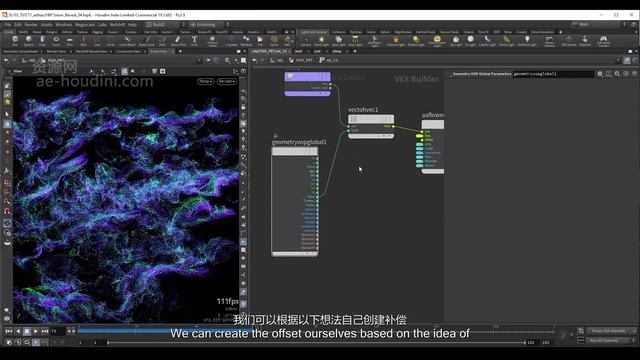Open the Labs menu

pyautogui.click(x=102, y=24)
